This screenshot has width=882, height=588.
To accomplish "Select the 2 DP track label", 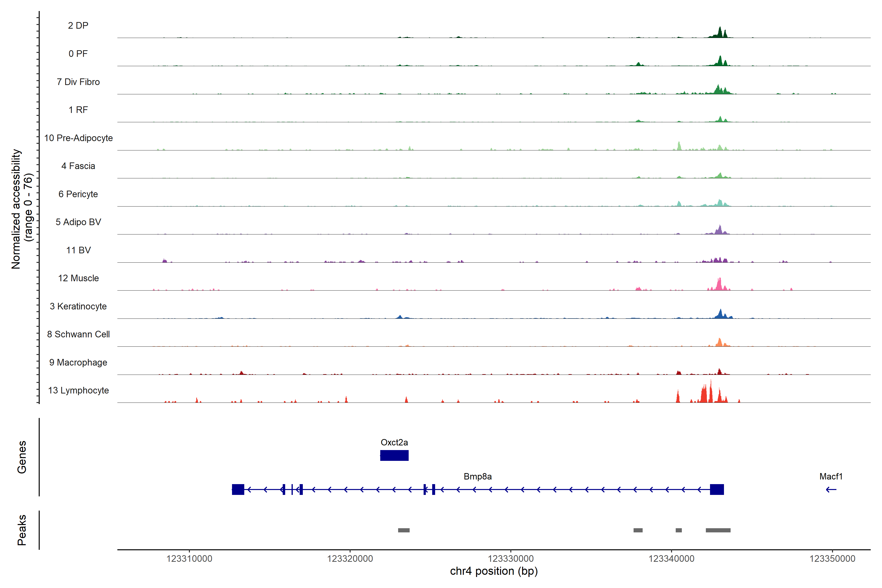I will point(78,25).
